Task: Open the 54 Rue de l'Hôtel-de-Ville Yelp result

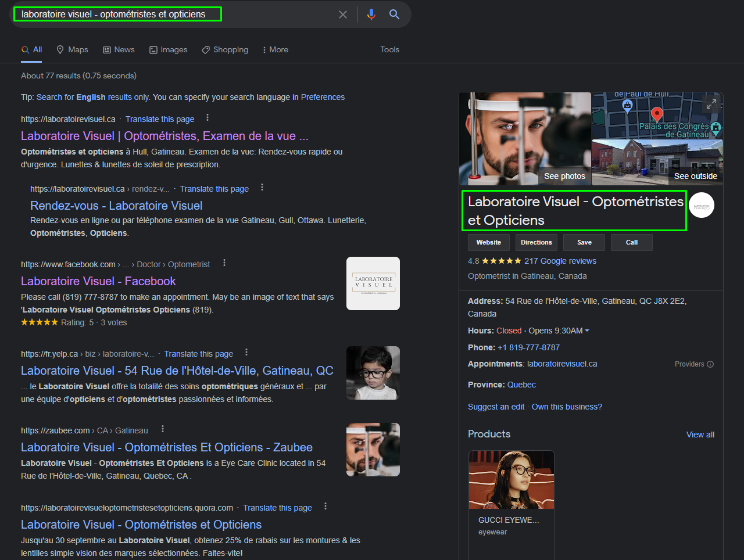Action: click(x=177, y=371)
